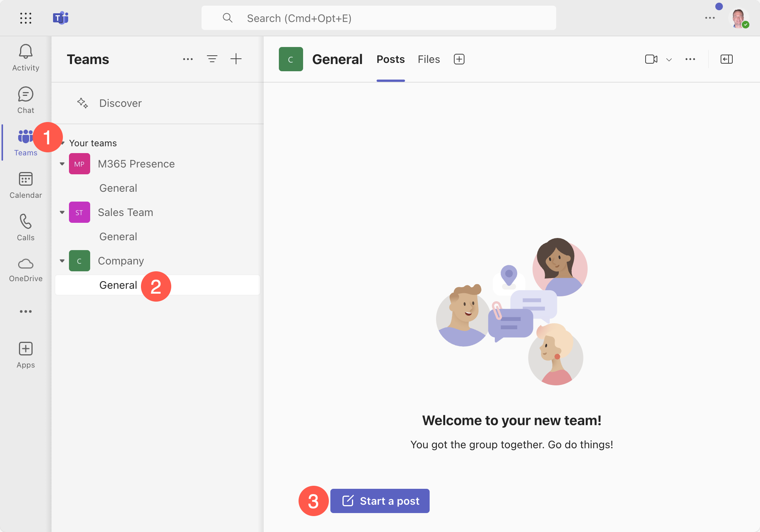Image resolution: width=760 pixels, height=532 pixels.
Task: Collapse Sales Team channel list
Action: pos(62,212)
